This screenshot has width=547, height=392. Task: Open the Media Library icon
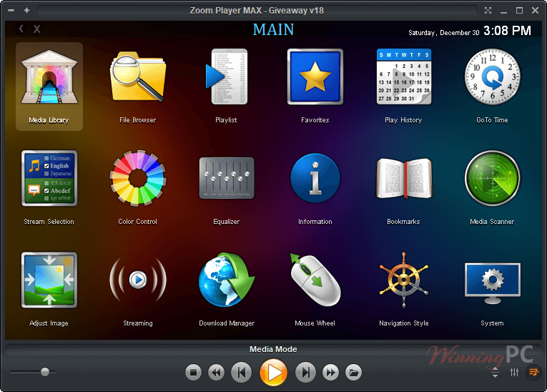[x=49, y=77]
